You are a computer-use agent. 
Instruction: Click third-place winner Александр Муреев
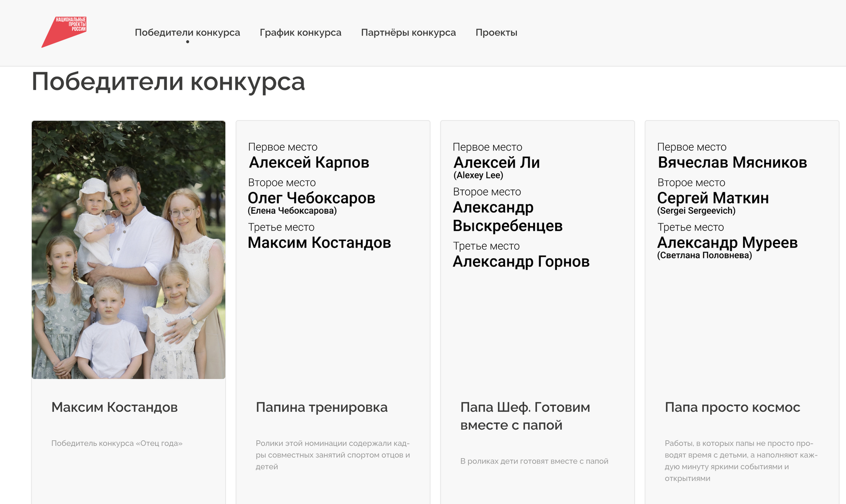[x=727, y=243]
